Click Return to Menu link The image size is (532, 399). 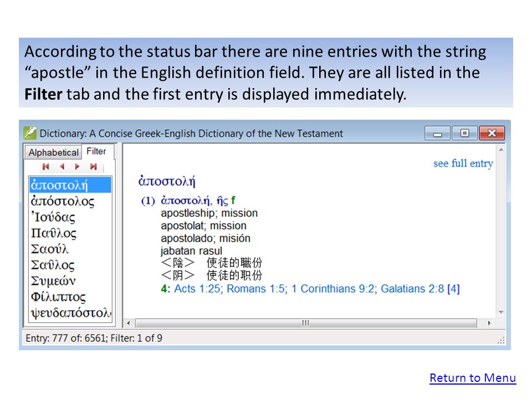(x=473, y=378)
